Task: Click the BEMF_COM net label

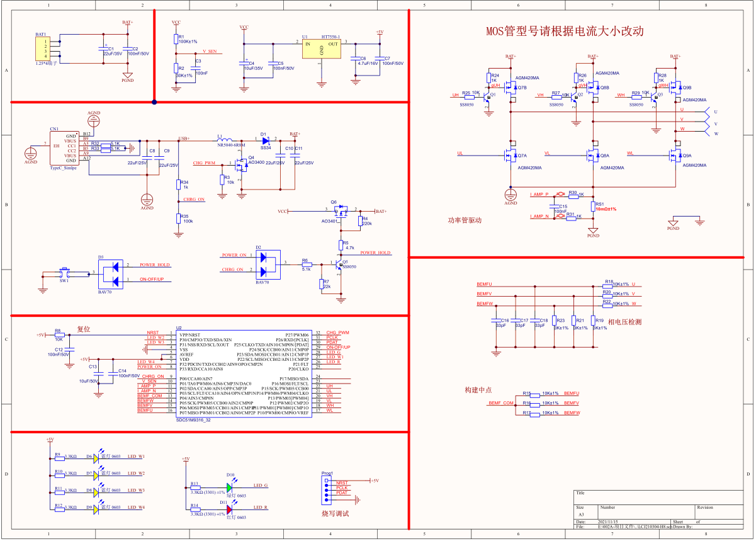Action: click(x=502, y=402)
